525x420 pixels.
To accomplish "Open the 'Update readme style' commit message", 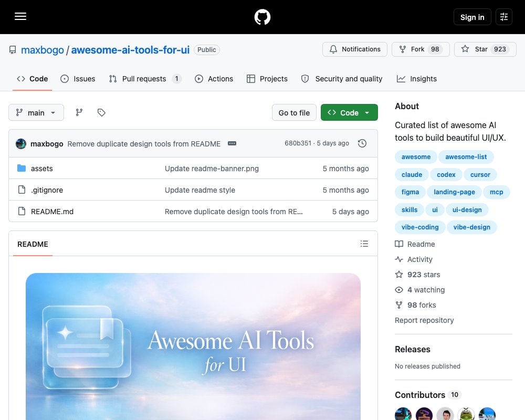I will tap(200, 190).
